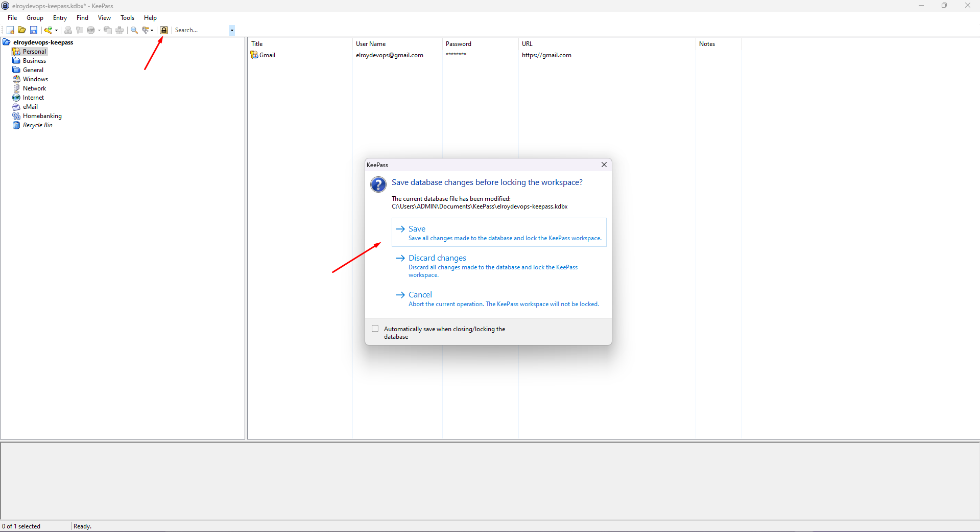980x532 pixels.
Task: Select the elroydevops-keepass root group
Action: click(x=43, y=42)
